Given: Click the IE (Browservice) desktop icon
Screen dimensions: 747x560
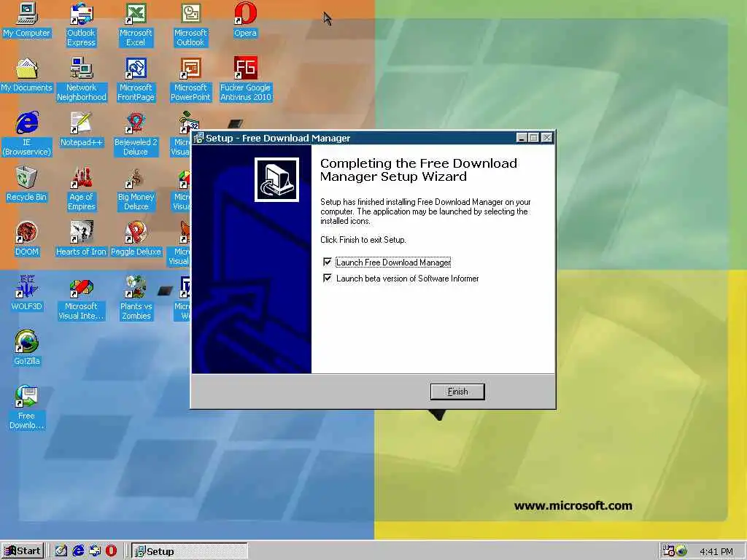Looking at the screenshot, I should [27, 134].
